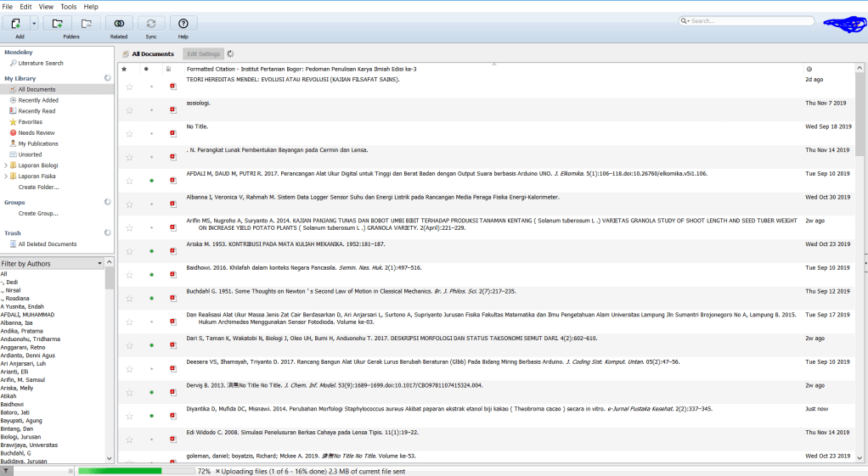The width and height of the screenshot is (868, 476).
Task: Open the View menu
Action: click(x=46, y=6)
